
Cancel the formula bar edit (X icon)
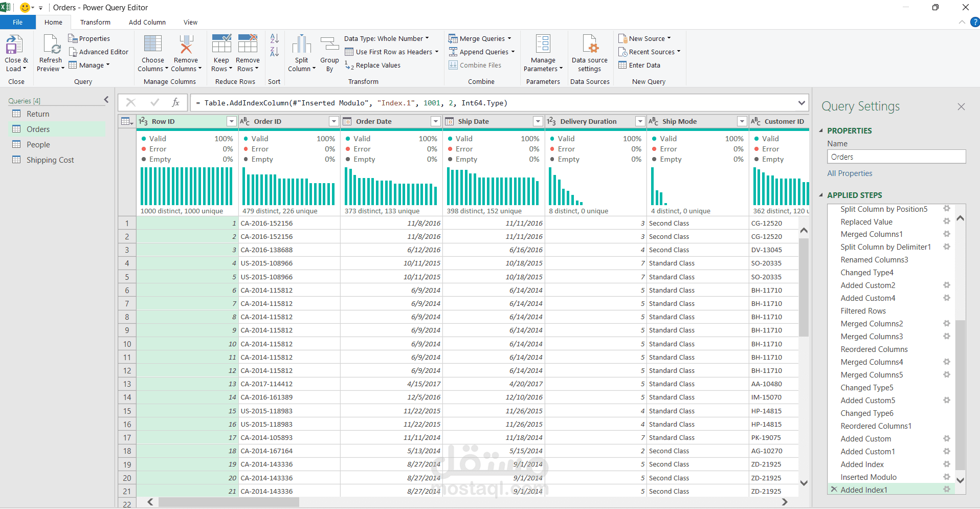click(x=131, y=103)
